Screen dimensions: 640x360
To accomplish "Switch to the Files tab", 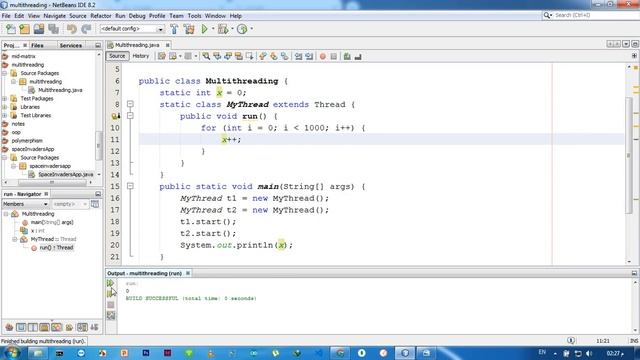I will point(37,45).
